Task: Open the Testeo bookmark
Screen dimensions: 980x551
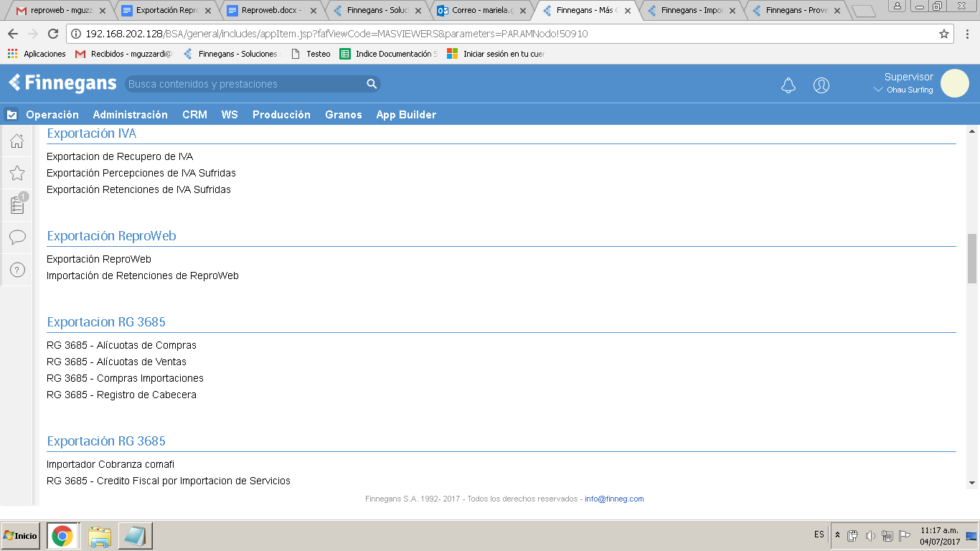Action: tap(311, 54)
